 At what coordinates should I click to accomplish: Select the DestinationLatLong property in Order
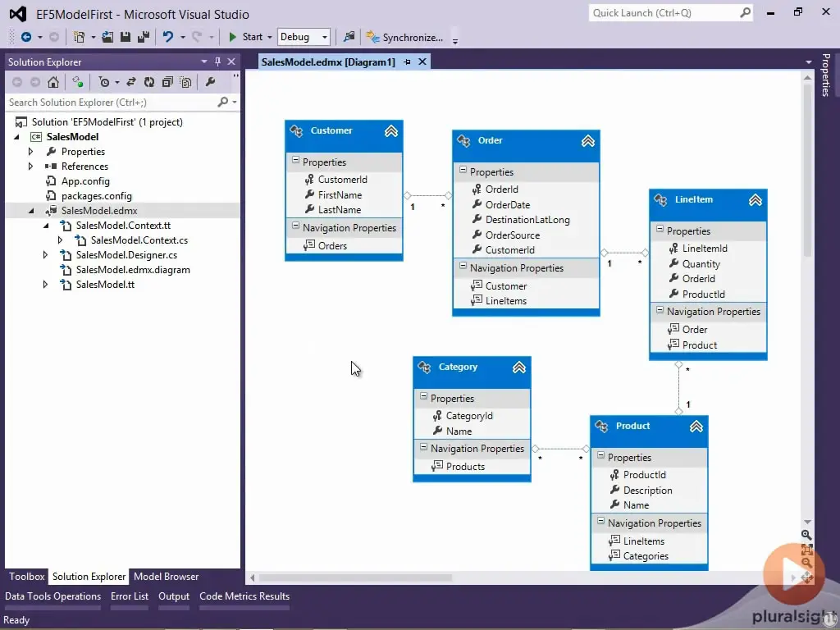click(526, 220)
